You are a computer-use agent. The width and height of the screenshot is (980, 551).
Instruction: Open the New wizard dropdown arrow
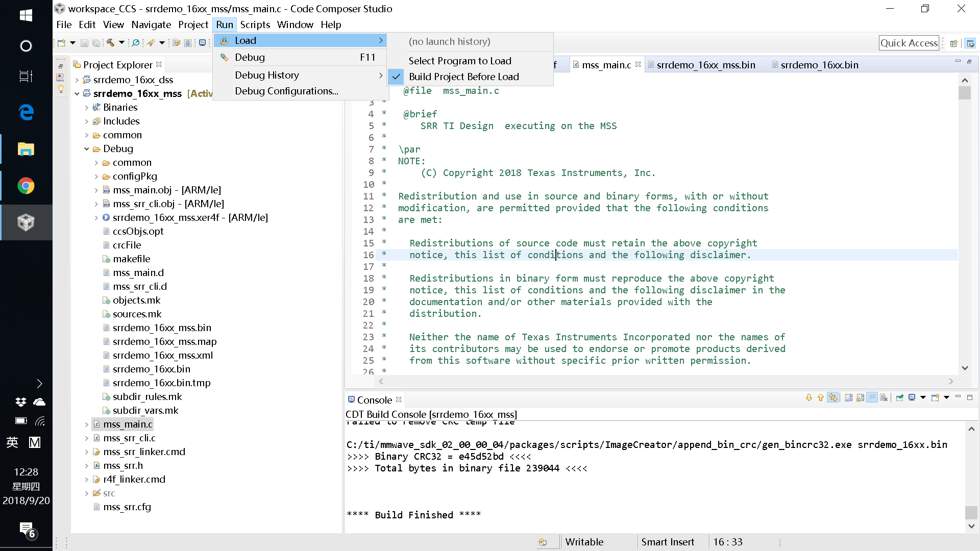(72, 43)
